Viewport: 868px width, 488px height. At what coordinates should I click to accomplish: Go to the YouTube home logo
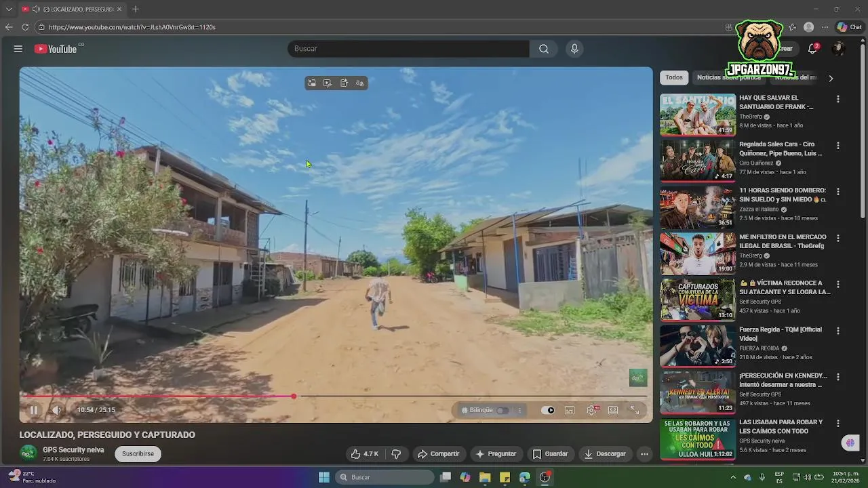click(x=56, y=49)
